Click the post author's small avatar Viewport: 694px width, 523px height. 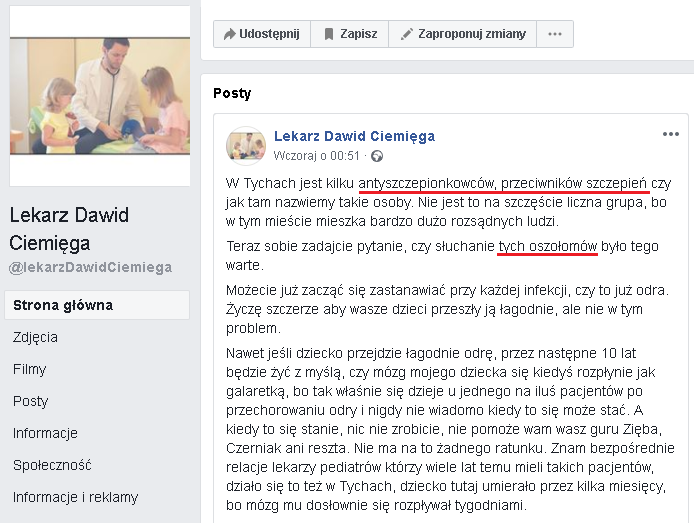pos(246,145)
